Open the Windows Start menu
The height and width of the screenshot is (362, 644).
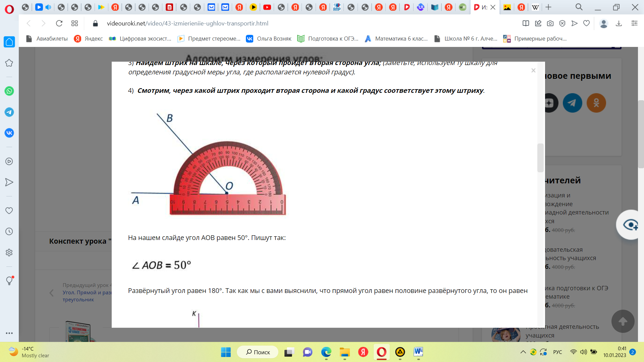[226, 352]
